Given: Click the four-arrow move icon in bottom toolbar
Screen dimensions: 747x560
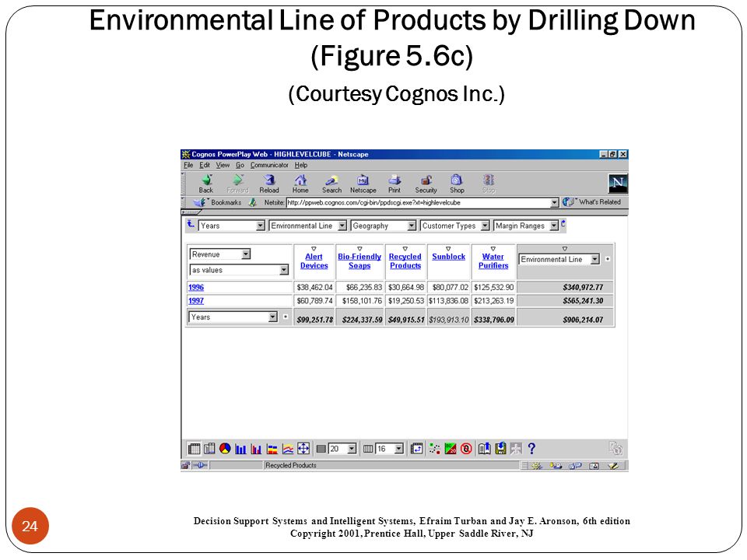Looking at the screenshot, I should click(x=303, y=449).
